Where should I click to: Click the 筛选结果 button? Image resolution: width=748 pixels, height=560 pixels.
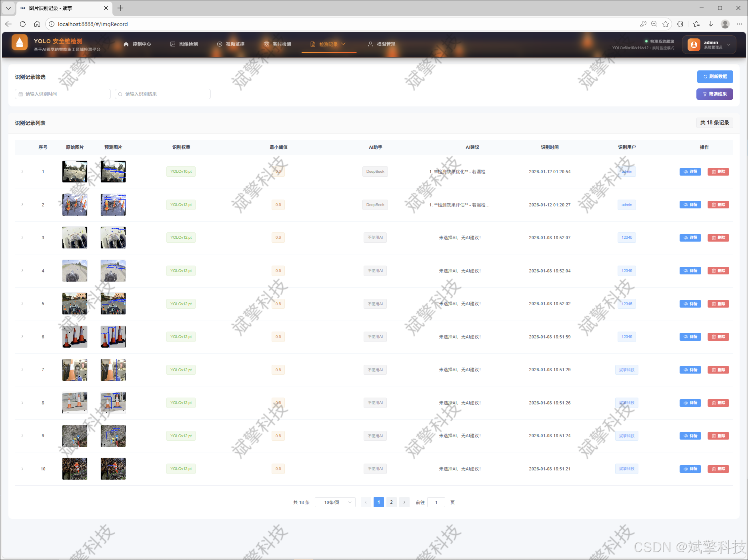click(715, 94)
